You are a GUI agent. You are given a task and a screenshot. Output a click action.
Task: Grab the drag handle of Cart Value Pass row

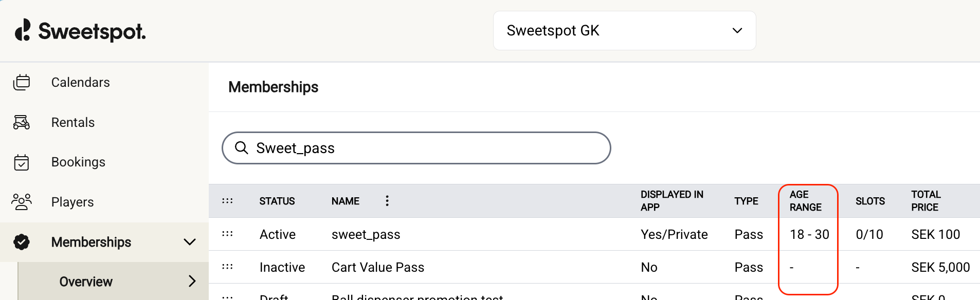pyautogui.click(x=227, y=267)
